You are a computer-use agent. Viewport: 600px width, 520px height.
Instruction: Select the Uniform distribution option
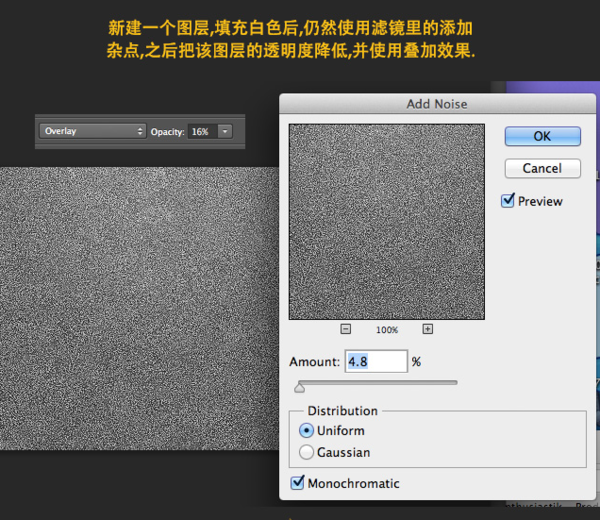(x=306, y=430)
